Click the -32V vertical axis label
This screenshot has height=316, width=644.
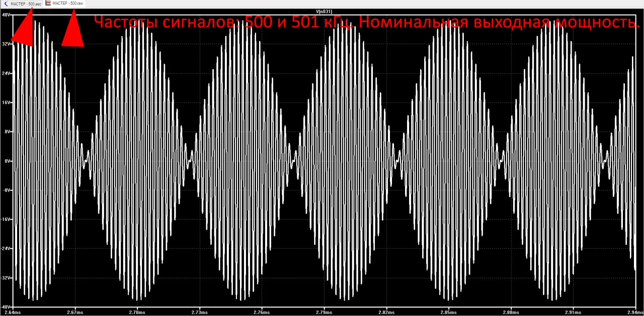tap(6, 278)
